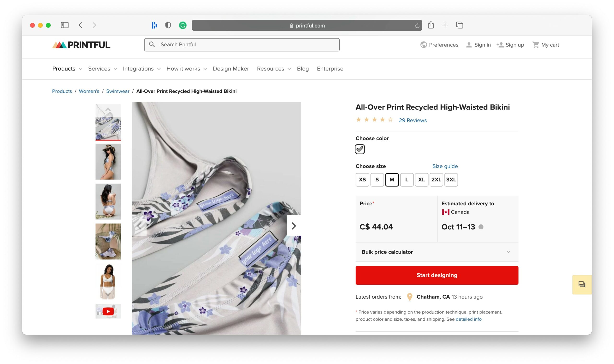Open the Size guide link

tap(445, 166)
